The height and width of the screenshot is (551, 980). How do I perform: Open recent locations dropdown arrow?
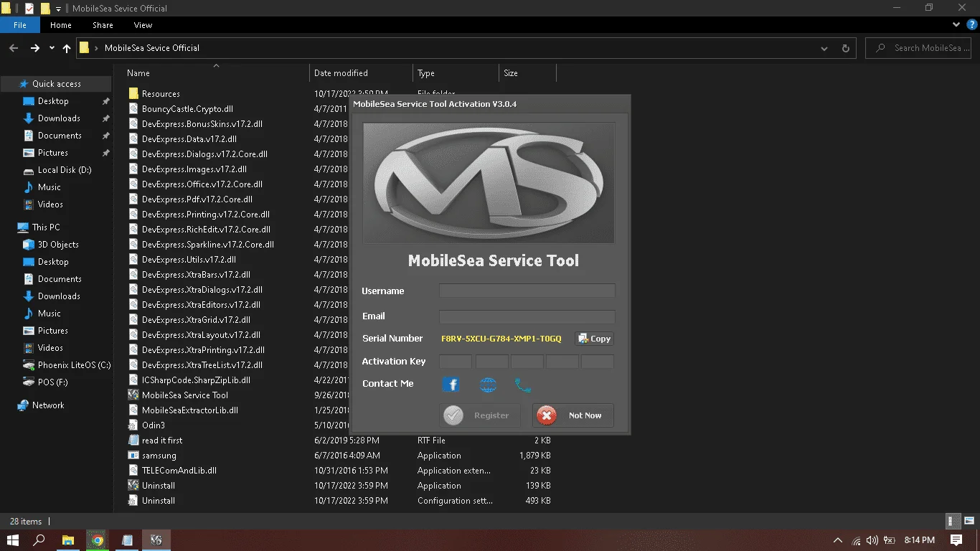click(x=52, y=48)
